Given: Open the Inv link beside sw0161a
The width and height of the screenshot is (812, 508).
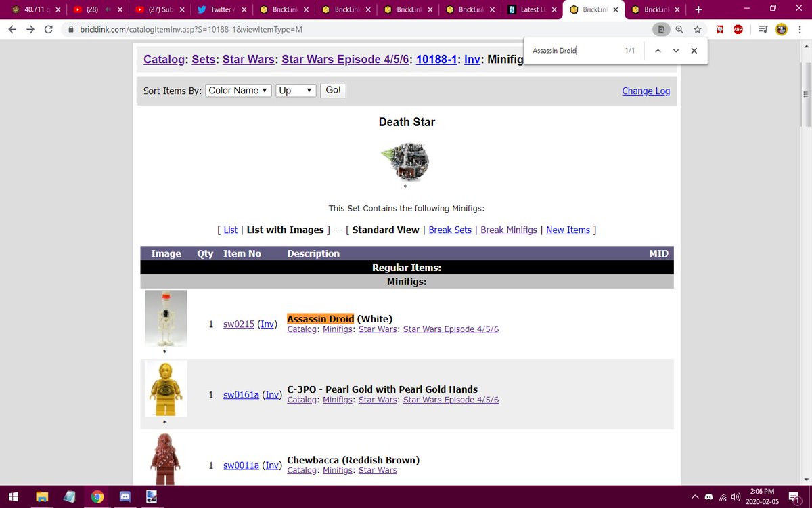Looking at the screenshot, I should (x=272, y=394).
